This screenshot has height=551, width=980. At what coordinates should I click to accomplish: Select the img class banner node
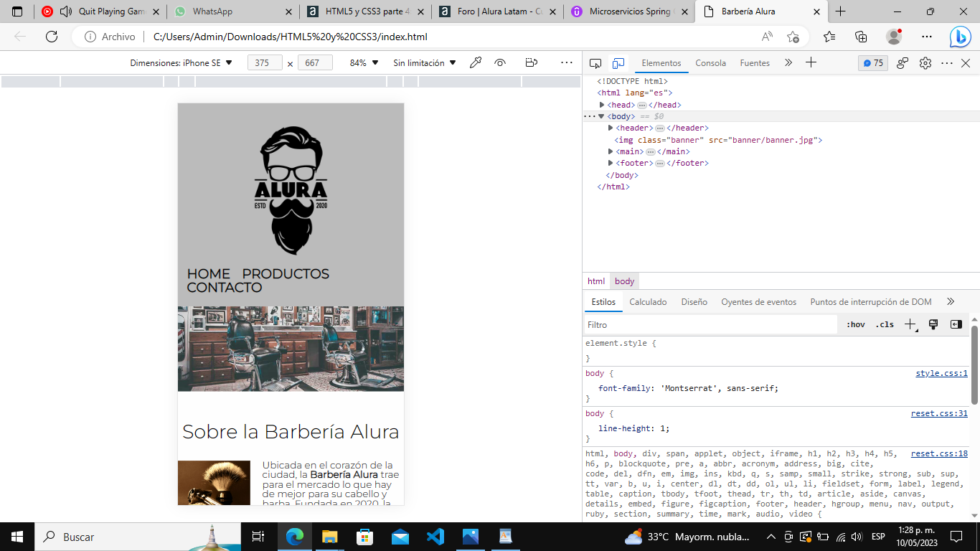(x=718, y=140)
